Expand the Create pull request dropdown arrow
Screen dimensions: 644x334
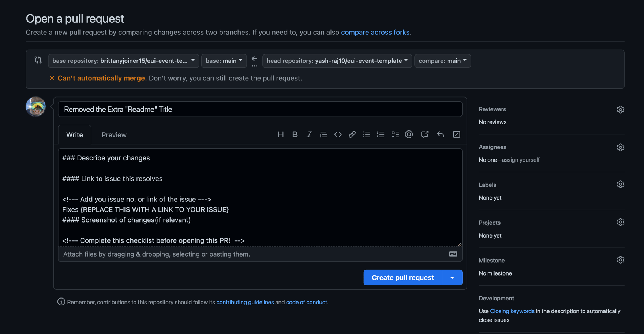point(452,277)
